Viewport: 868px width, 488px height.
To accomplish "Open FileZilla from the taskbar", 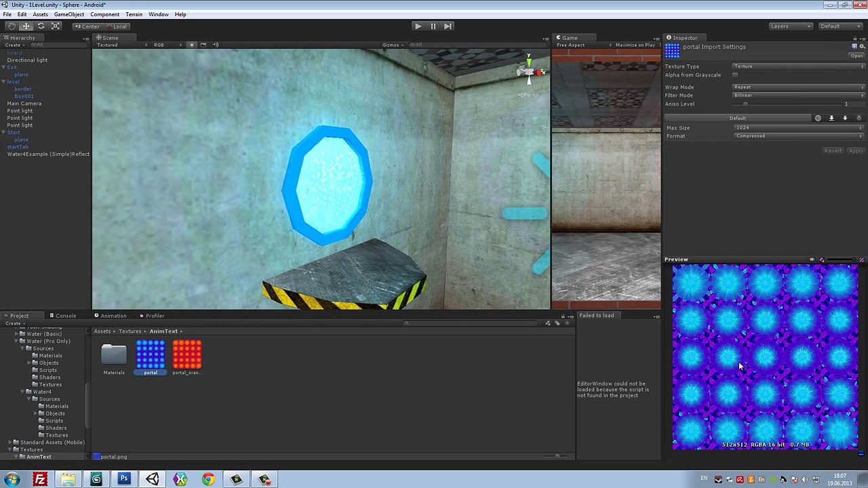I will (40, 479).
